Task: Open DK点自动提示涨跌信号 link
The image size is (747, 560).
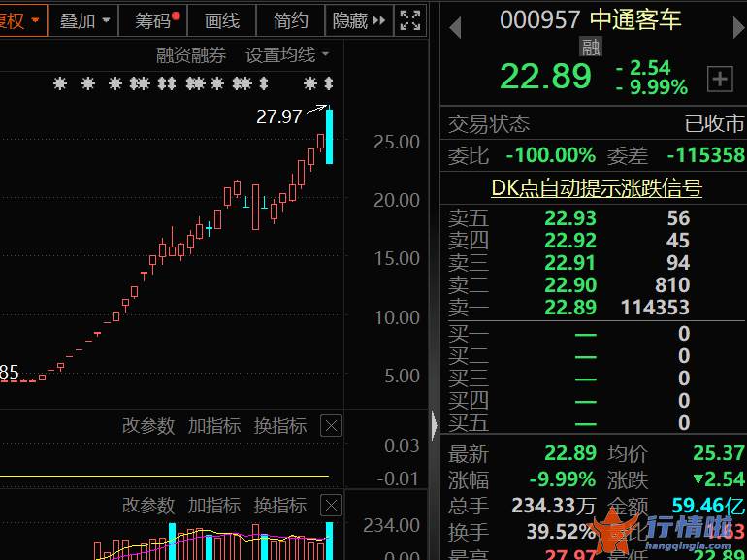Action: (x=597, y=187)
